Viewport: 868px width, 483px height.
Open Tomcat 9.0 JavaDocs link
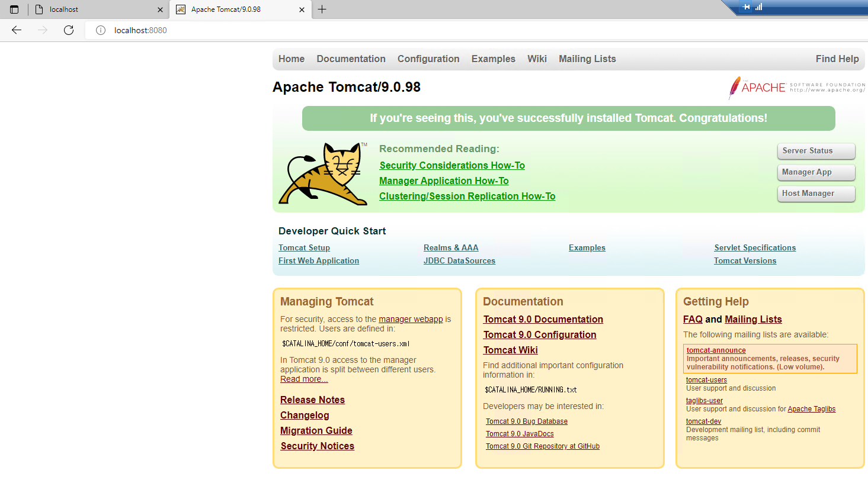520,434
